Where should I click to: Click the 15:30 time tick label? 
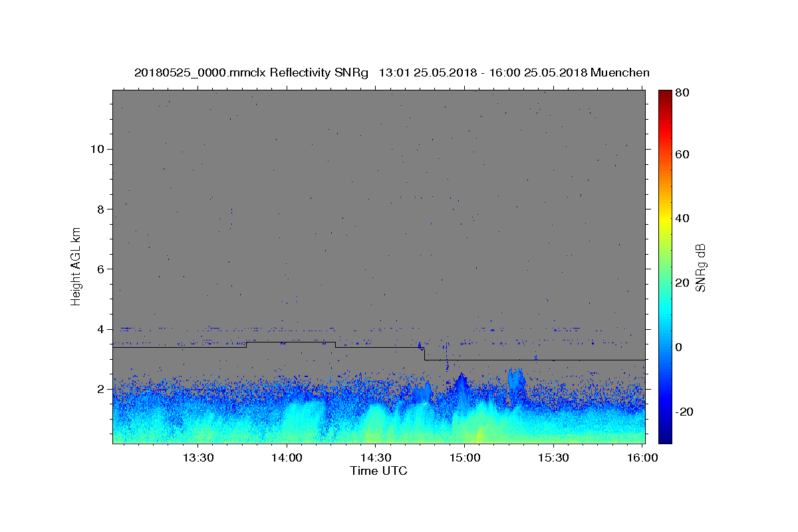[554, 458]
